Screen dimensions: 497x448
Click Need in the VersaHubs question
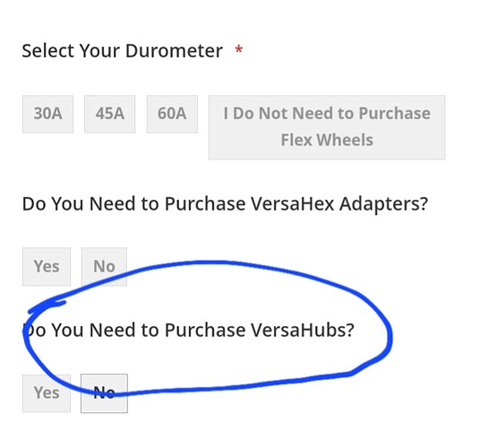[113, 330]
